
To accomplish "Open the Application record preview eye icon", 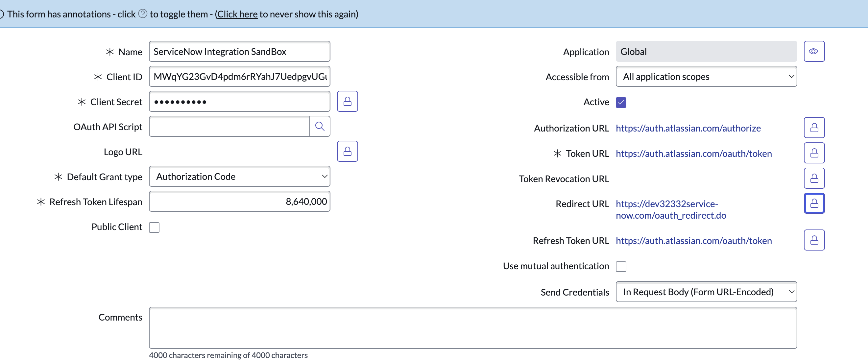I will pos(814,52).
